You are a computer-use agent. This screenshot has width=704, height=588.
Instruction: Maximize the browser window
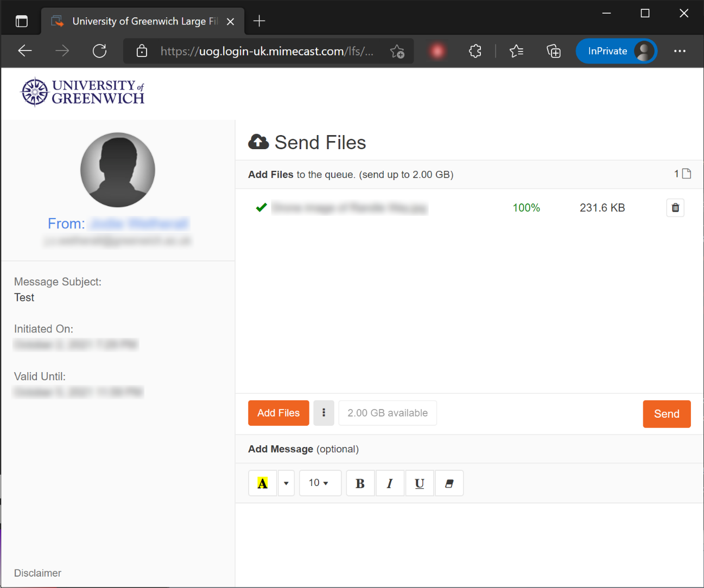pyautogui.click(x=645, y=13)
